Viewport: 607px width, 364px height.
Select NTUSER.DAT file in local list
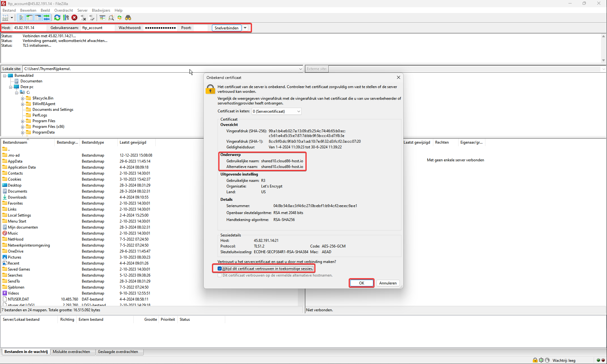18,299
